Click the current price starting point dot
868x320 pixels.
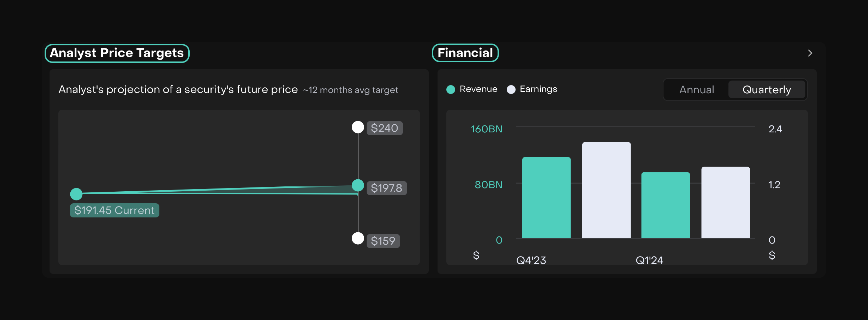coord(76,194)
